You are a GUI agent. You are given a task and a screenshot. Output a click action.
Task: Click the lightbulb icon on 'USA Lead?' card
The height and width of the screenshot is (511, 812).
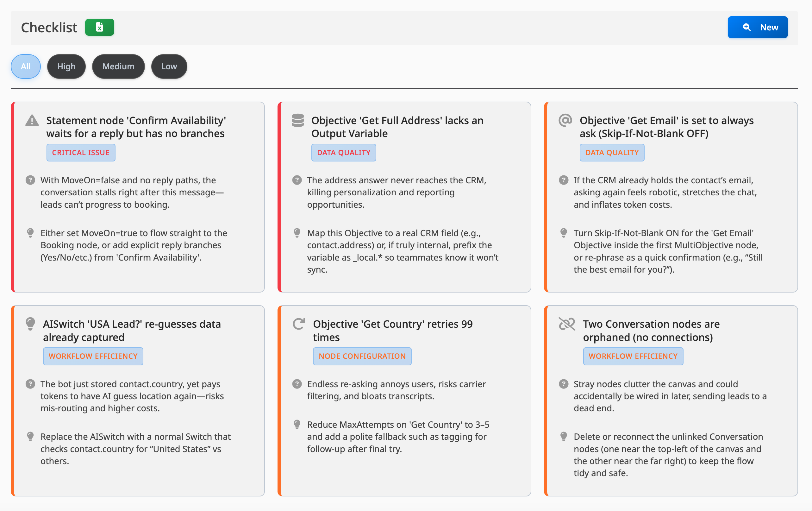(x=31, y=324)
